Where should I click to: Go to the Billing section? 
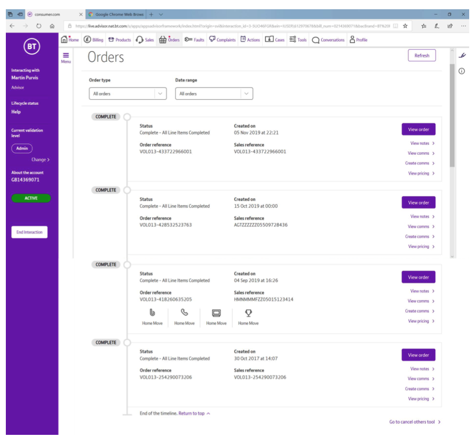tap(93, 40)
